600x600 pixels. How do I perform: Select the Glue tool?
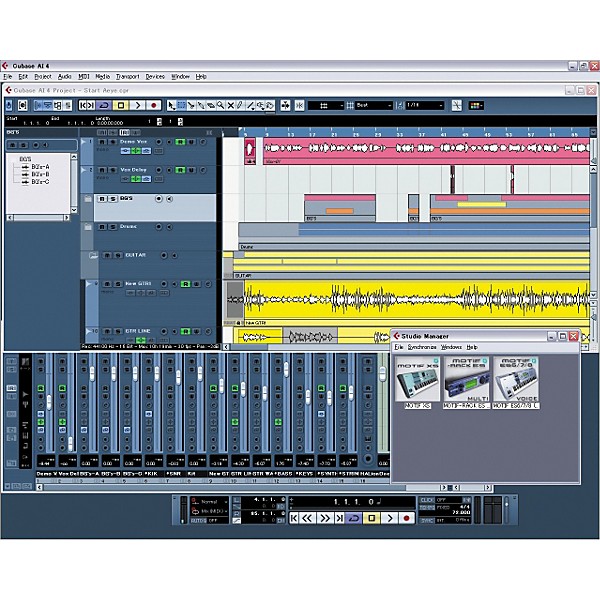click(x=201, y=105)
